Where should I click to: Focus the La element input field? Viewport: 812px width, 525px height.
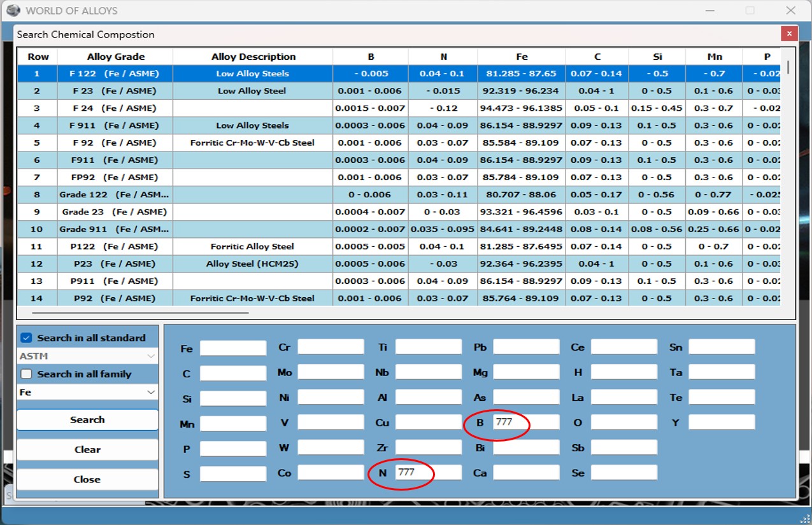[624, 397]
